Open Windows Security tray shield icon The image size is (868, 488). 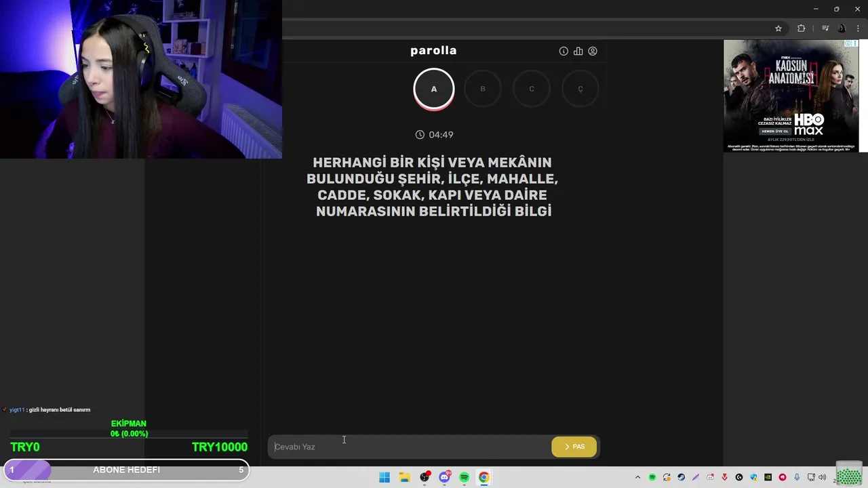tap(753, 477)
